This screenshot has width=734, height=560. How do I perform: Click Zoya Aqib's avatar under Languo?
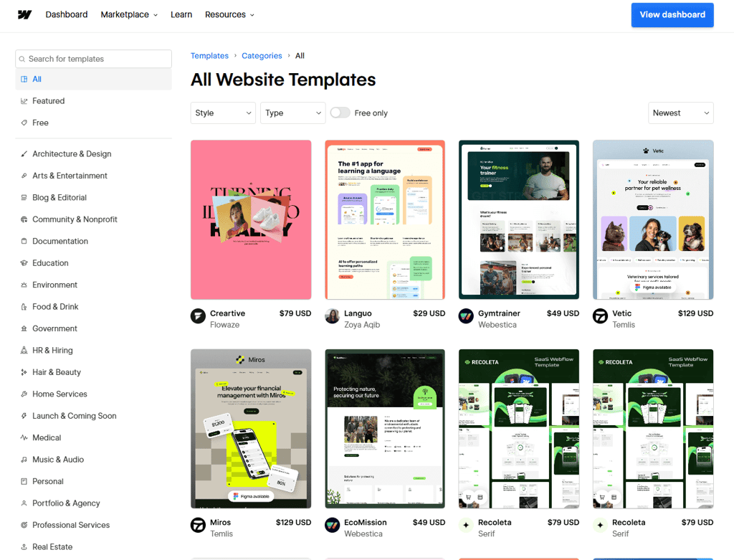(333, 316)
